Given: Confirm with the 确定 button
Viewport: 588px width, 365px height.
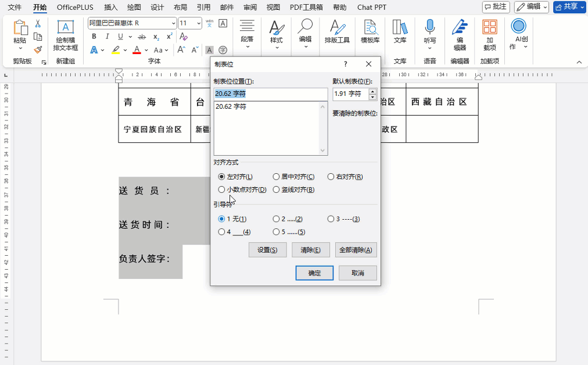Looking at the screenshot, I should pyautogui.click(x=314, y=273).
